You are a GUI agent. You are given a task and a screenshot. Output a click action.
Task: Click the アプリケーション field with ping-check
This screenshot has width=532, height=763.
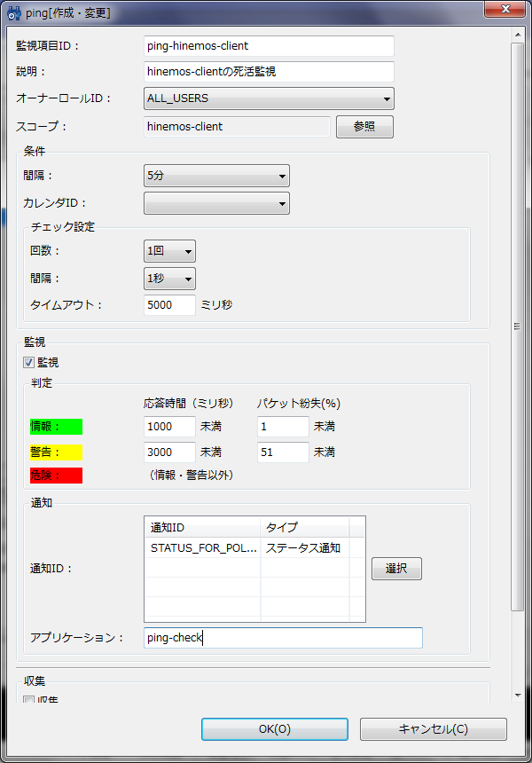coord(283,638)
